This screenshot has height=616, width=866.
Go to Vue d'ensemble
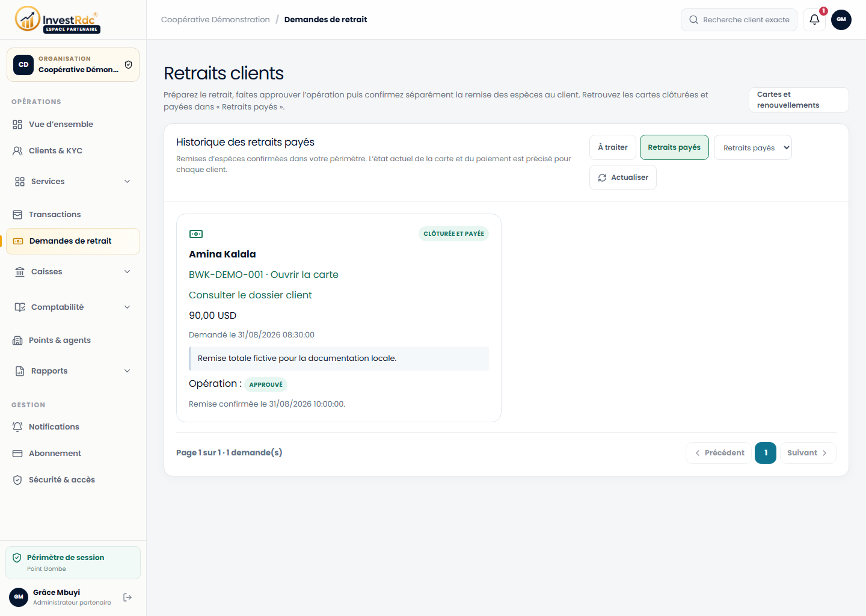(73, 125)
